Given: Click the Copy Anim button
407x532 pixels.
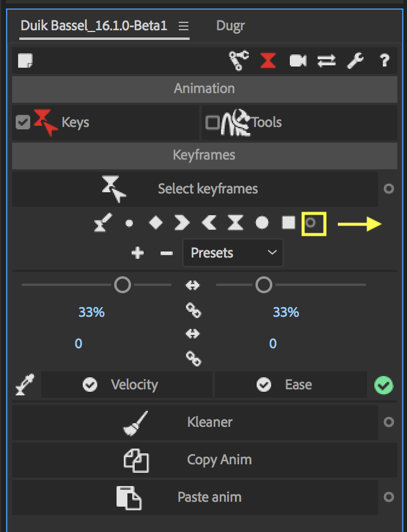Looking at the screenshot, I should tap(219, 460).
